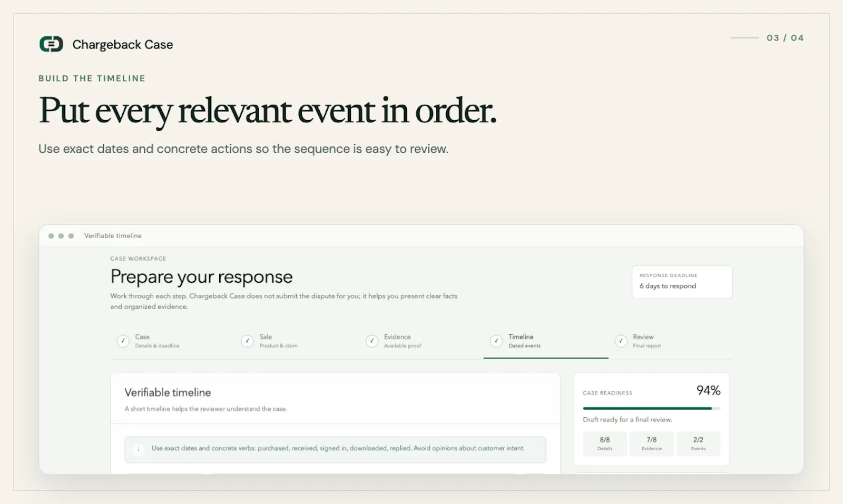
Task: Click the Verifiable timeline window title
Action: 113,236
